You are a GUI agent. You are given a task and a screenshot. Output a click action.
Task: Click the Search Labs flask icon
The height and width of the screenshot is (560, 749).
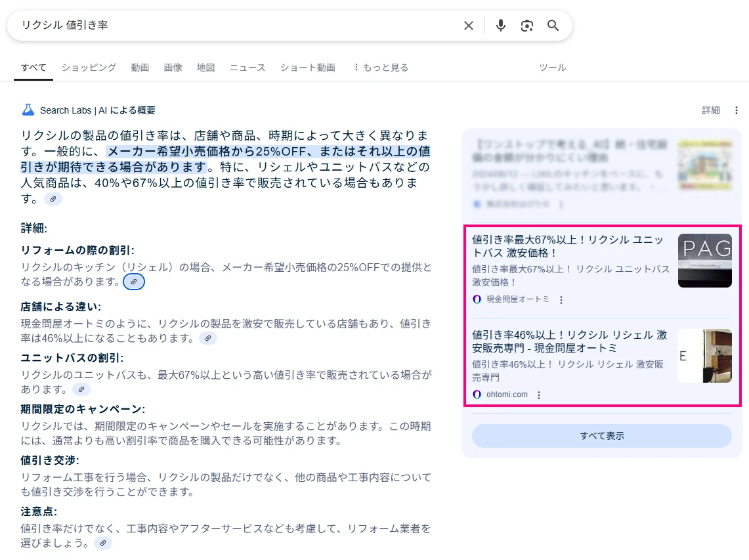click(x=28, y=110)
